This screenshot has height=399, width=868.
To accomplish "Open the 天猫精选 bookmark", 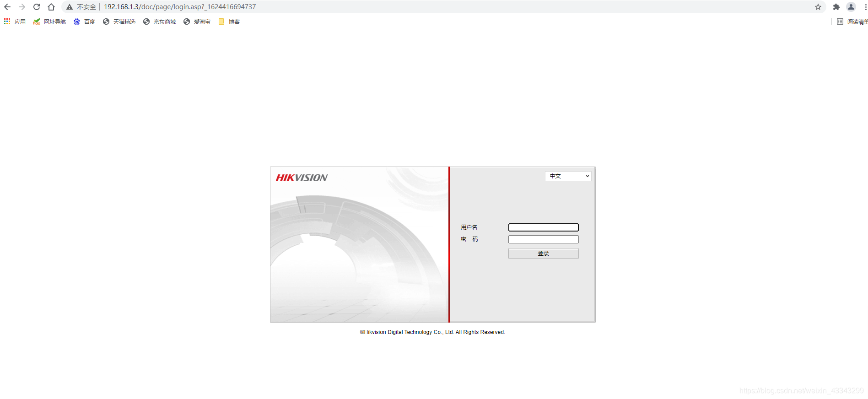I will 119,22.
